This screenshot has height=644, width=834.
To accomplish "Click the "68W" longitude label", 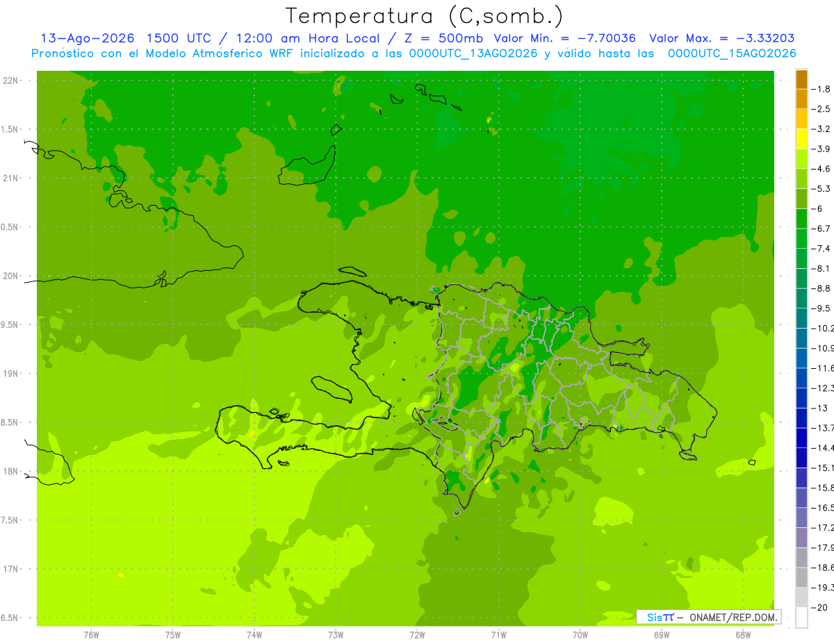I will [x=743, y=634].
